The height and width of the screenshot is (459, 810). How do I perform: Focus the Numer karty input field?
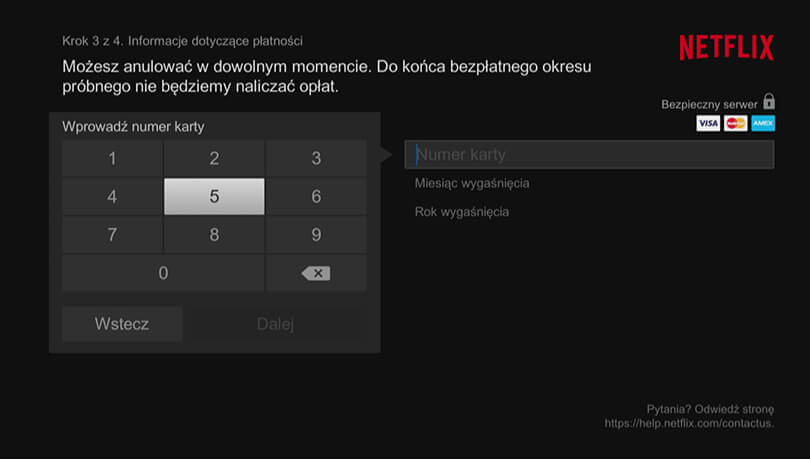[x=589, y=155]
